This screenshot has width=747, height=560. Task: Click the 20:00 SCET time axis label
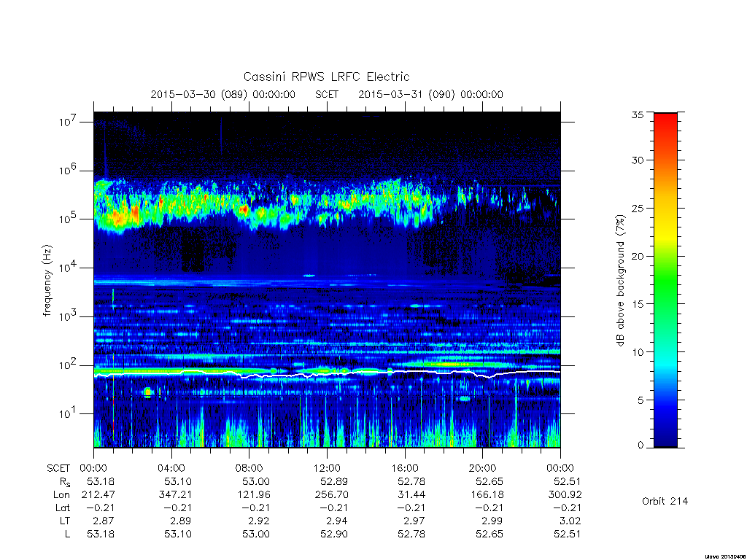(482, 468)
